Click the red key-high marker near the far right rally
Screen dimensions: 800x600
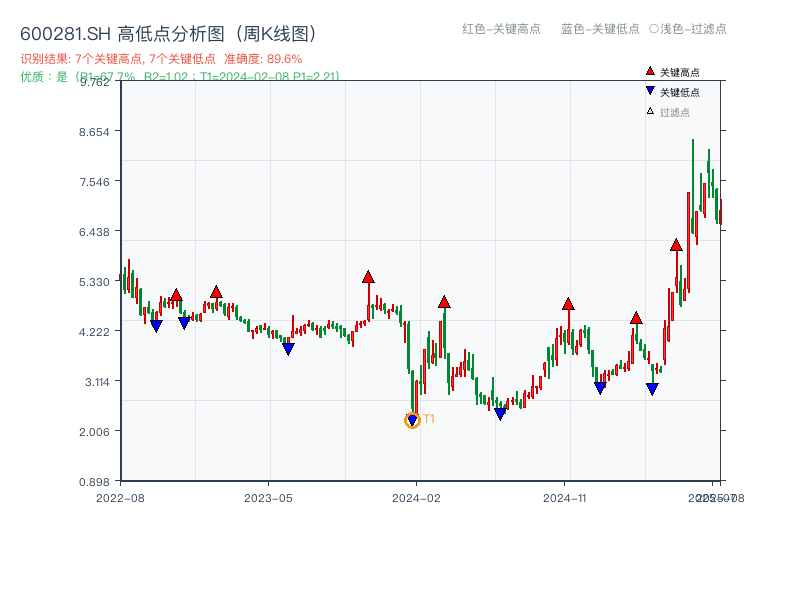(x=677, y=242)
